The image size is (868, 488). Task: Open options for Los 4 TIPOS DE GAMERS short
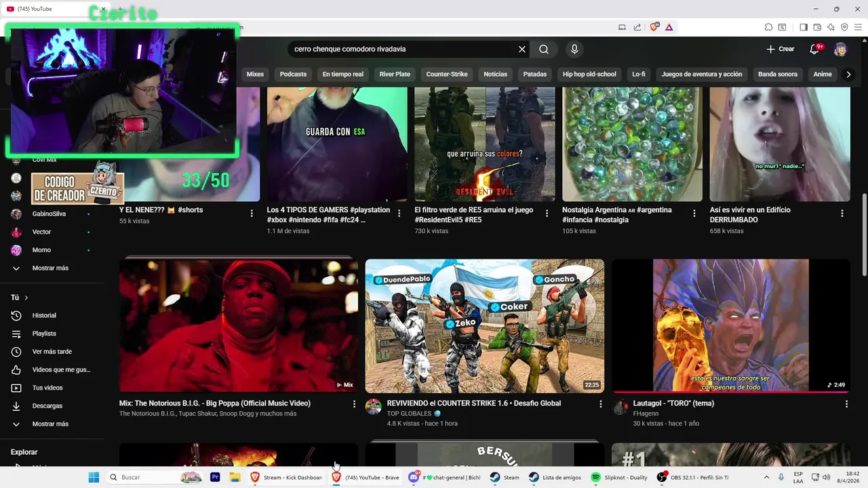(x=399, y=213)
